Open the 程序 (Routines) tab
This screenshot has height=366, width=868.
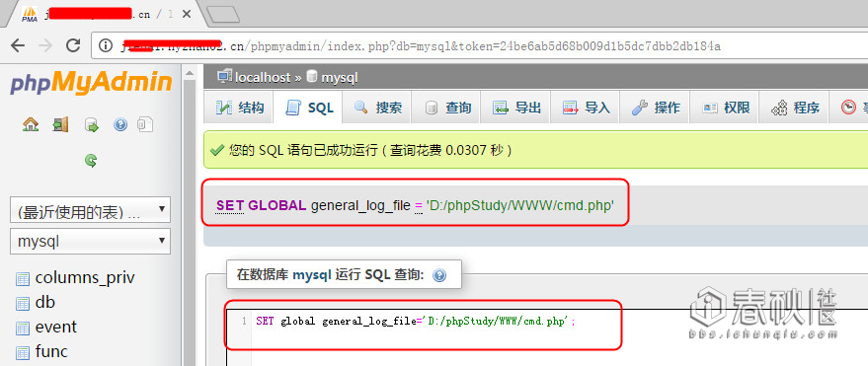[794, 108]
